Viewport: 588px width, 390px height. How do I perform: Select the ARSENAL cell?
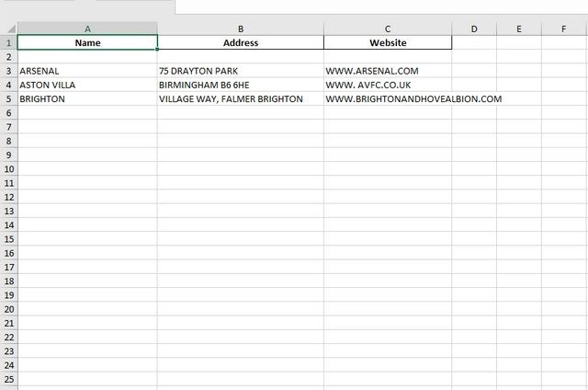click(x=87, y=71)
